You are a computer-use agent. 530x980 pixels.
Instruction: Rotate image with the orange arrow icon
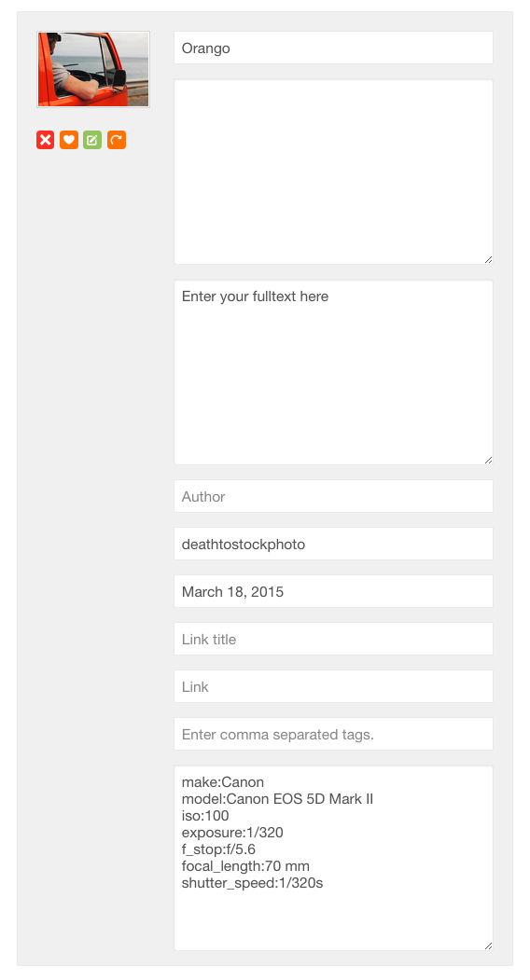coord(117,140)
